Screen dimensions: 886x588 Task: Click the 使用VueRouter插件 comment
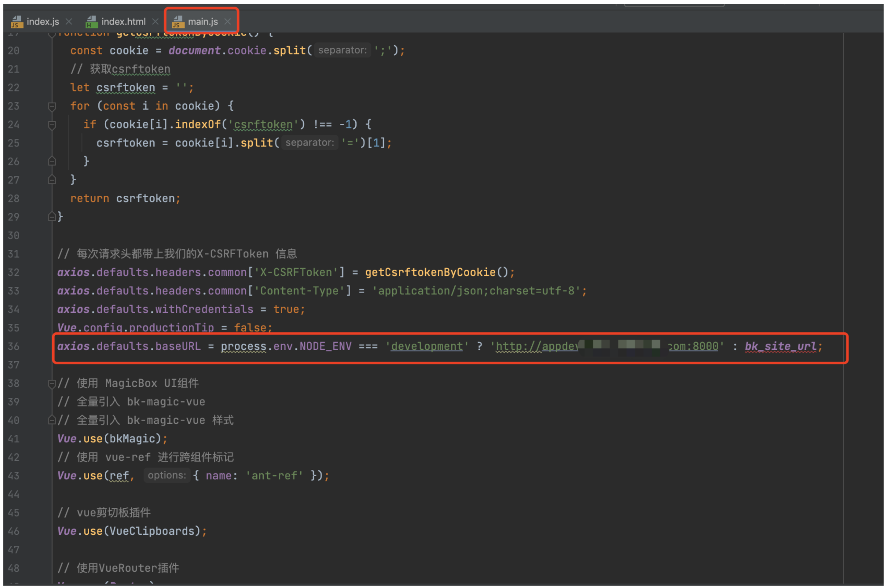118,569
